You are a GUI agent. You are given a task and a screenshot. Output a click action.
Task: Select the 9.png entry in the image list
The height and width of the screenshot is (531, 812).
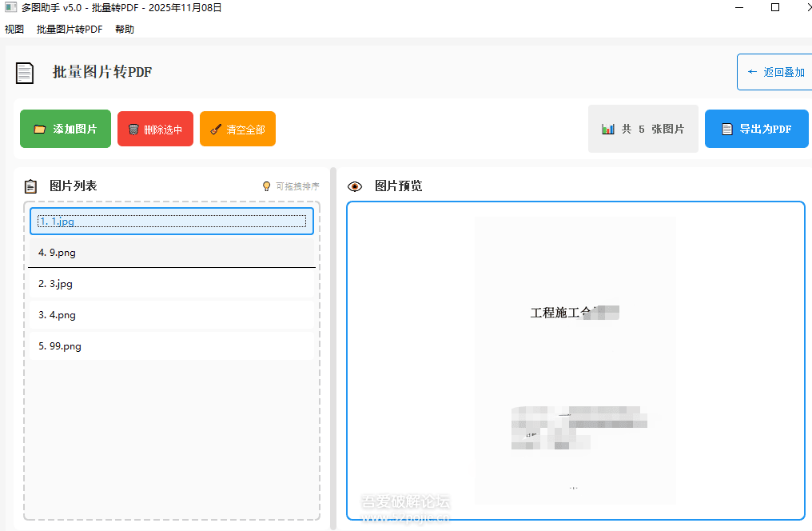(171, 252)
